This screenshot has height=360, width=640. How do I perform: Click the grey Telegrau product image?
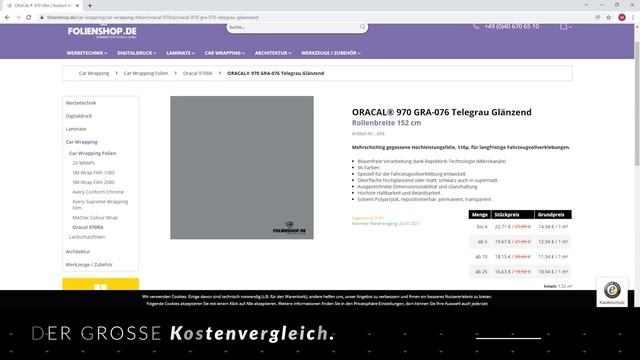(x=242, y=168)
